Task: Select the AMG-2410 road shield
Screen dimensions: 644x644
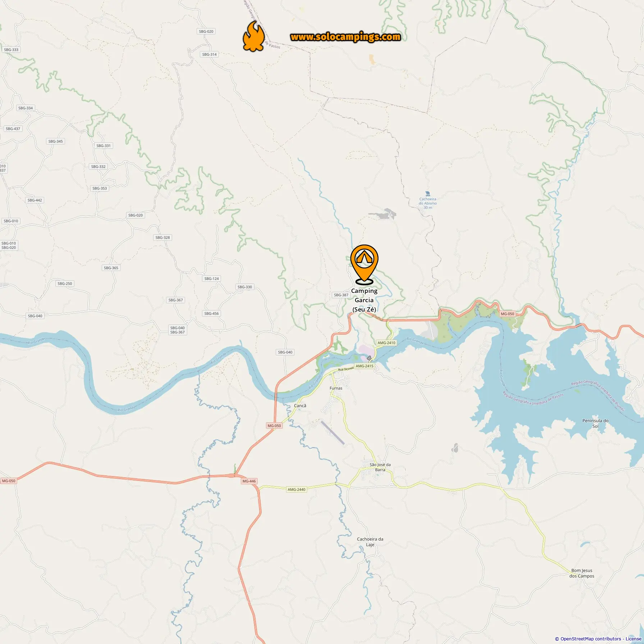Action: click(386, 343)
